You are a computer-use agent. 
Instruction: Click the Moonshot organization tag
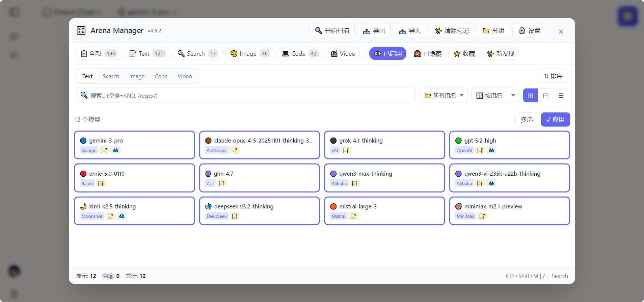[92, 216]
